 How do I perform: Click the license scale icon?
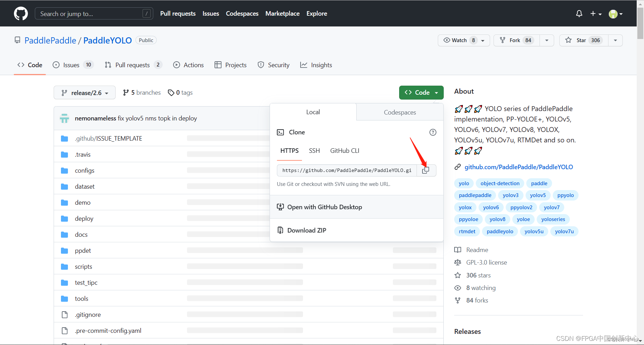click(x=458, y=262)
